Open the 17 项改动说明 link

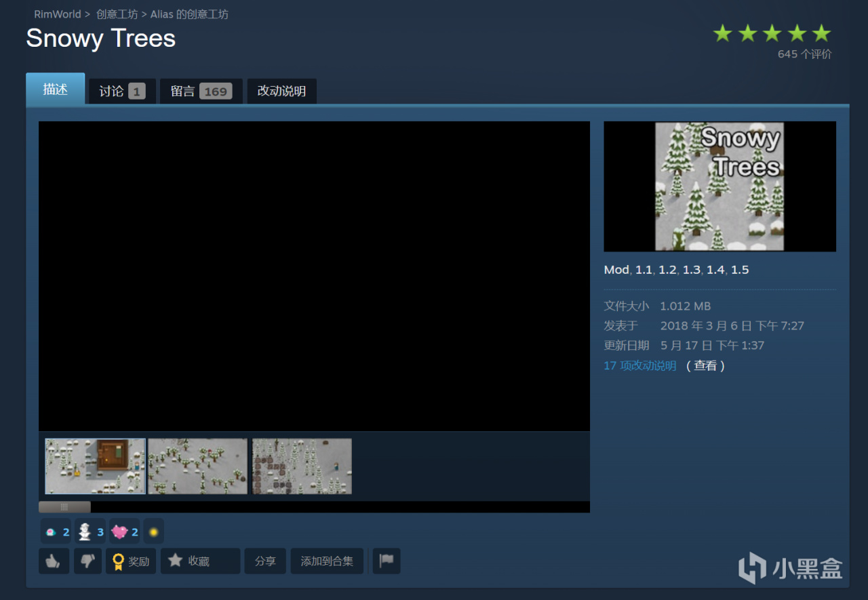tap(640, 365)
